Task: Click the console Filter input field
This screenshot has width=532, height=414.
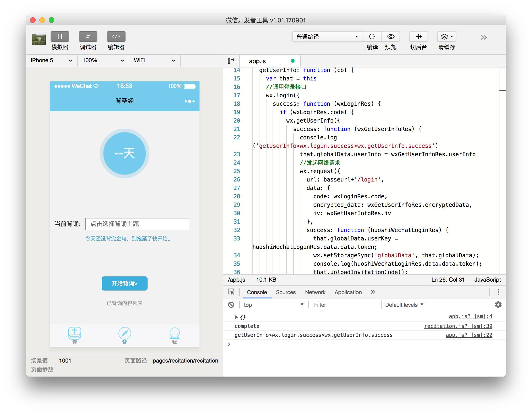Action: click(346, 305)
